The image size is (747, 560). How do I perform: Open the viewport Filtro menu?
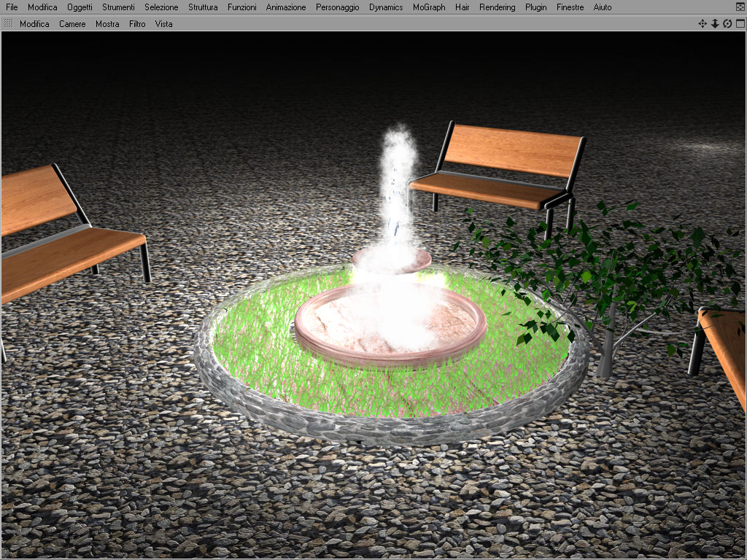tap(137, 24)
